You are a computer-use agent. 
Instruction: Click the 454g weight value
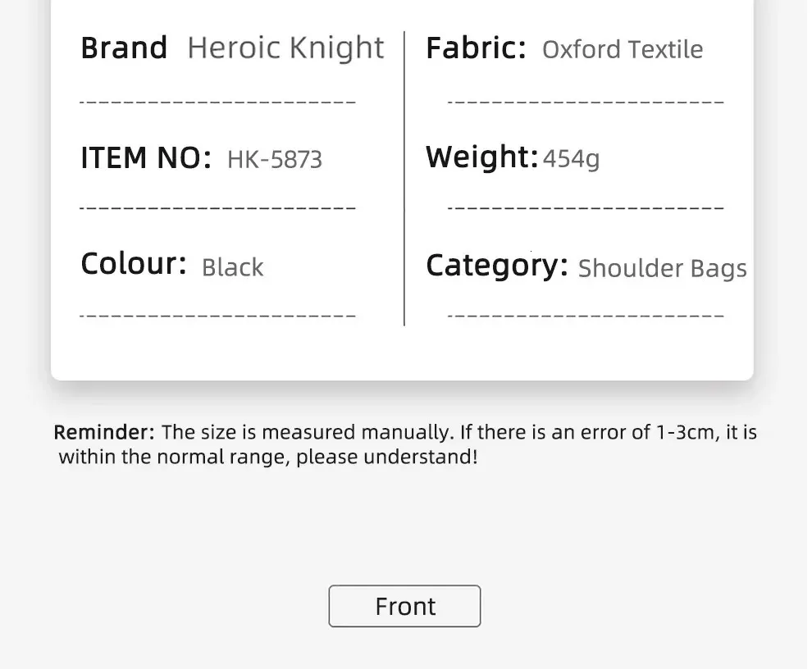[x=571, y=159]
